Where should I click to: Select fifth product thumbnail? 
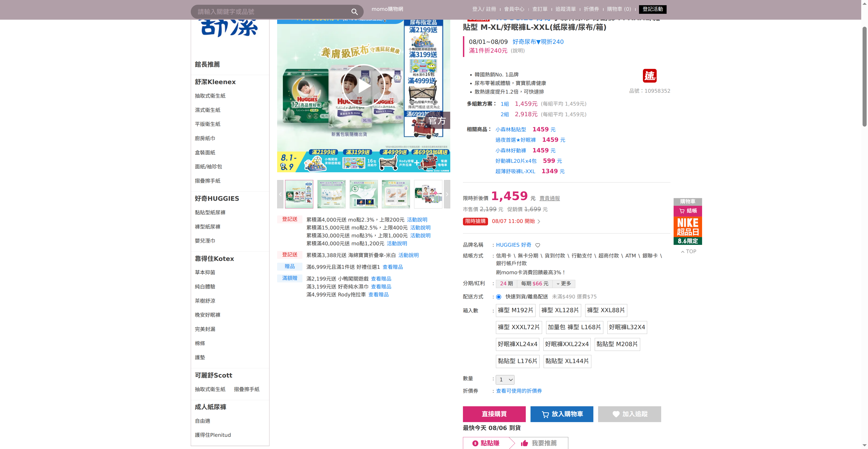pos(428,194)
